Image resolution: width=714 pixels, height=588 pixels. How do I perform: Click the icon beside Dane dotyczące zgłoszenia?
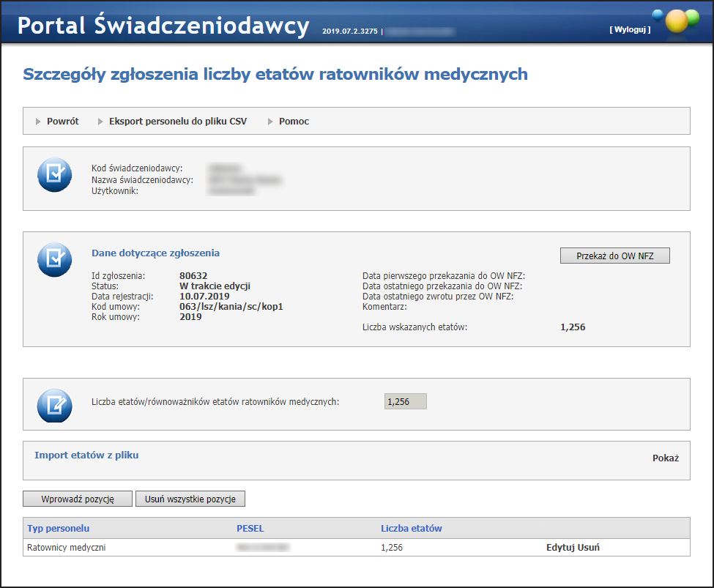click(55, 260)
